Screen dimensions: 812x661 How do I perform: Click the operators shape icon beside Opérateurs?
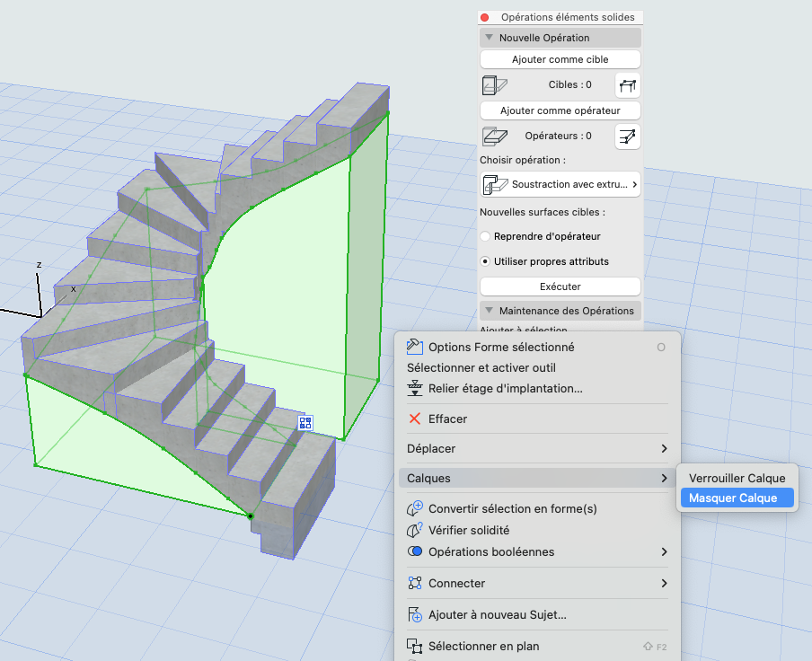click(x=495, y=137)
